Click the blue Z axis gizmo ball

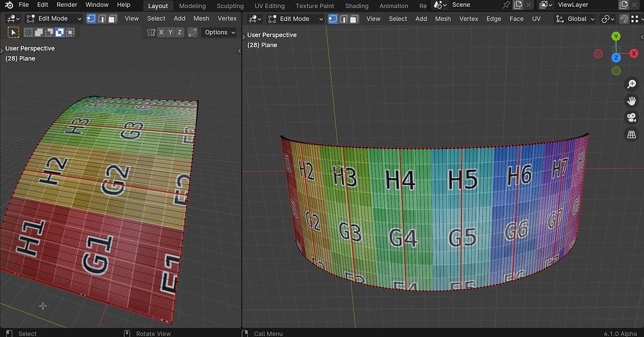pos(616,58)
